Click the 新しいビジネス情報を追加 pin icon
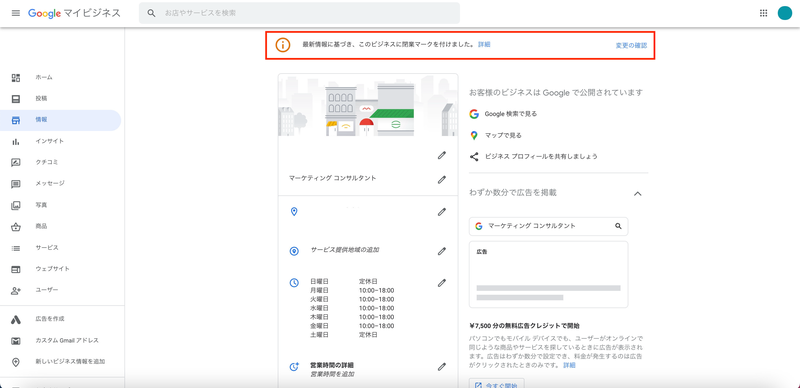 16,362
